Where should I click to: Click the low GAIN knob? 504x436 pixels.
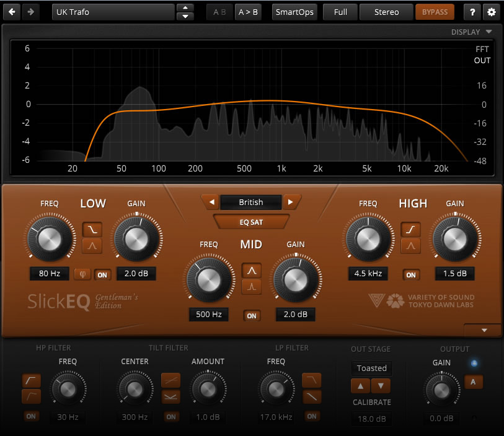(x=136, y=238)
